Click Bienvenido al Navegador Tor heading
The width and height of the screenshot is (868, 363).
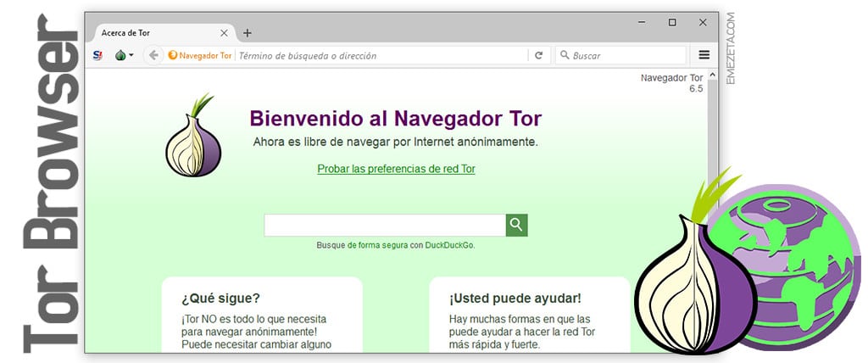tap(395, 118)
